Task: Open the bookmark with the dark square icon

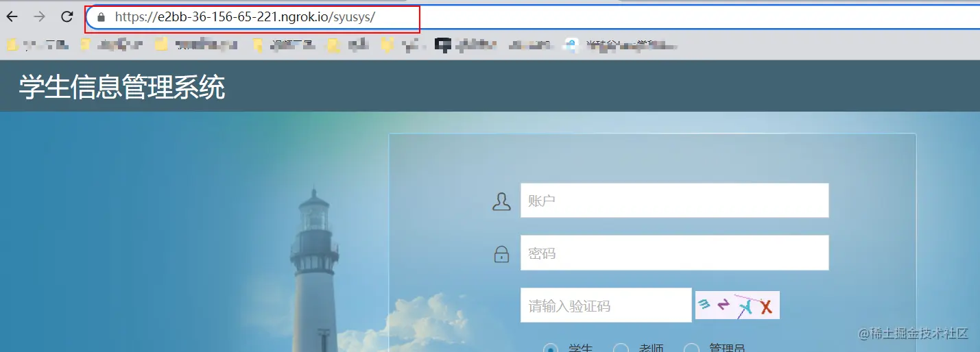Action: pos(466,45)
